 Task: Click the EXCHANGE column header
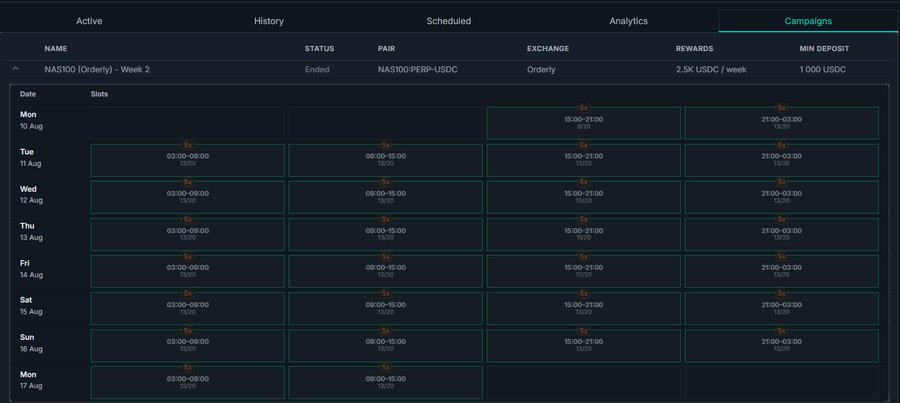[x=548, y=49]
